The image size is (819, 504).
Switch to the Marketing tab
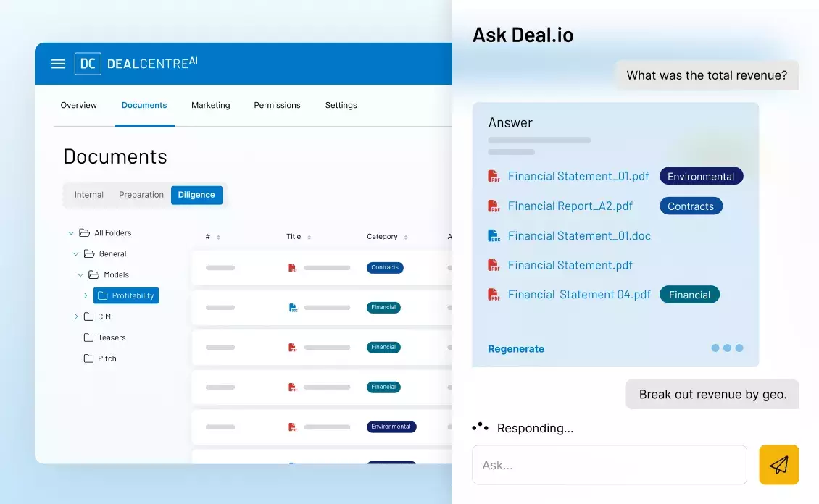(x=210, y=105)
